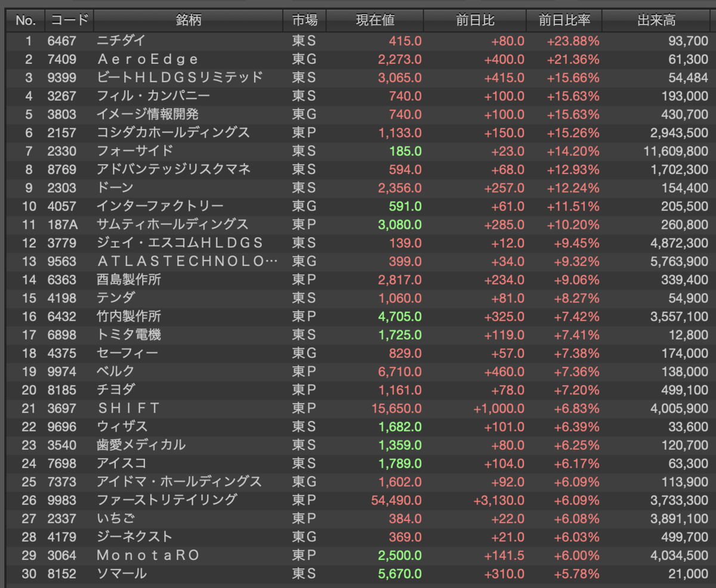Select セーフィー stock name
The width and height of the screenshot is (716, 588).
tap(128, 353)
